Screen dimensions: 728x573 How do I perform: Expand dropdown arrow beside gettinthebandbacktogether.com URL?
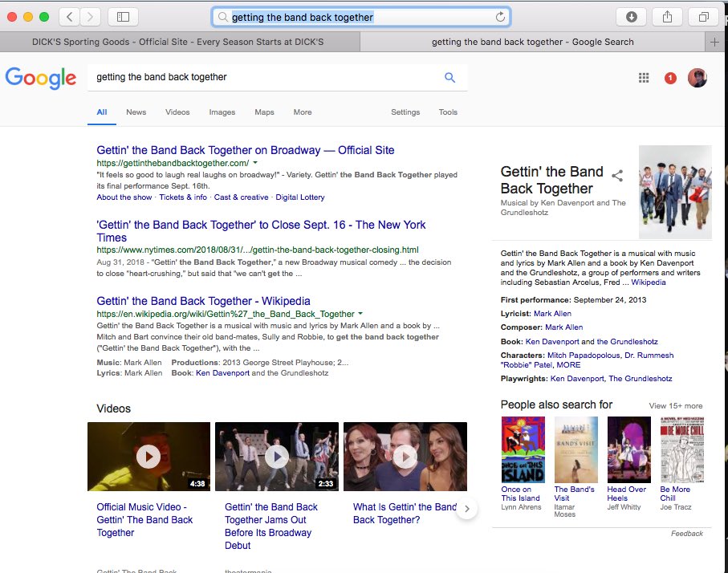[x=255, y=163]
